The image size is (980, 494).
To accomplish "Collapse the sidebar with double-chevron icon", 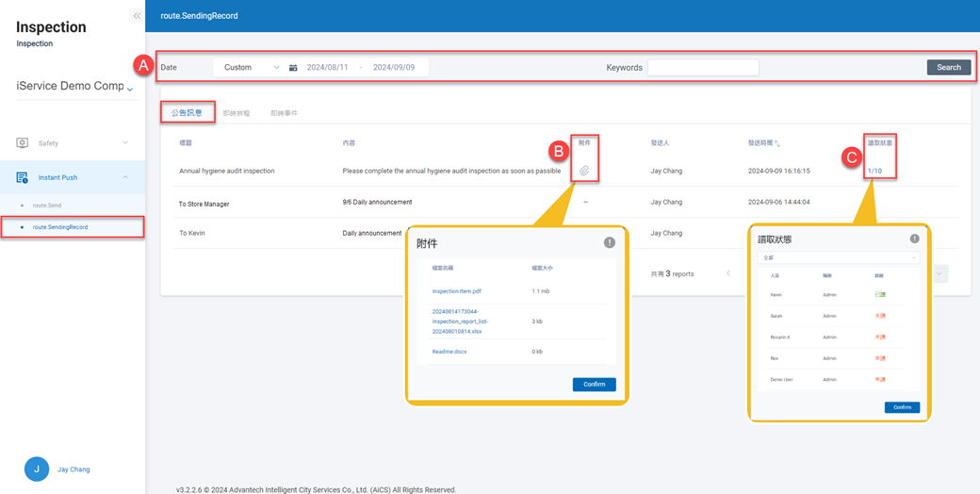I will [137, 16].
